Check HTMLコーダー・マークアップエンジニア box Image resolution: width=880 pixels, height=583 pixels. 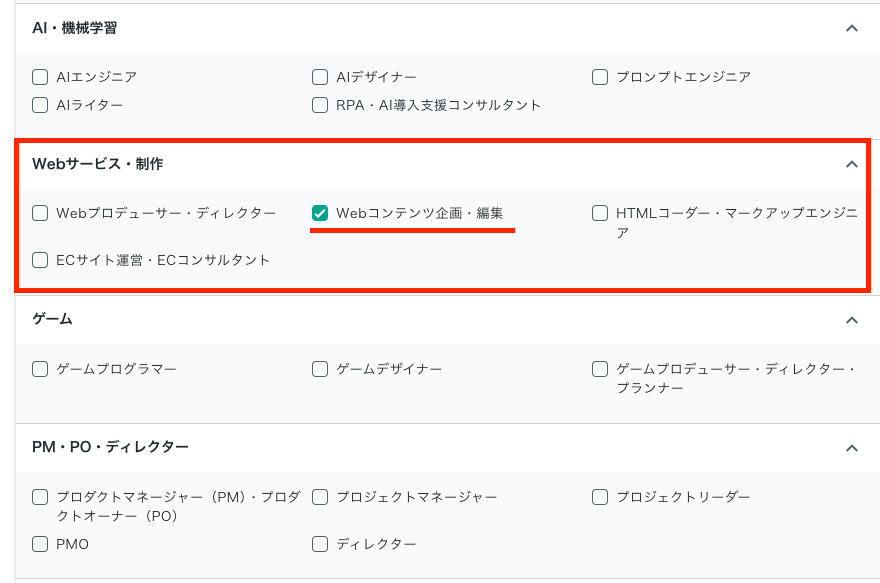pyautogui.click(x=600, y=213)
